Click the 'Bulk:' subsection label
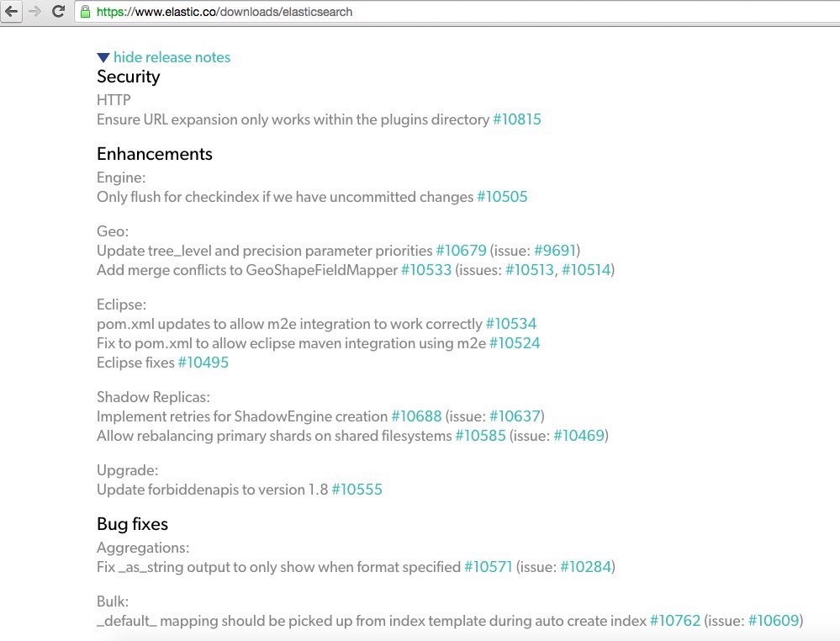The image size is (840, 641). pos(113,601)
